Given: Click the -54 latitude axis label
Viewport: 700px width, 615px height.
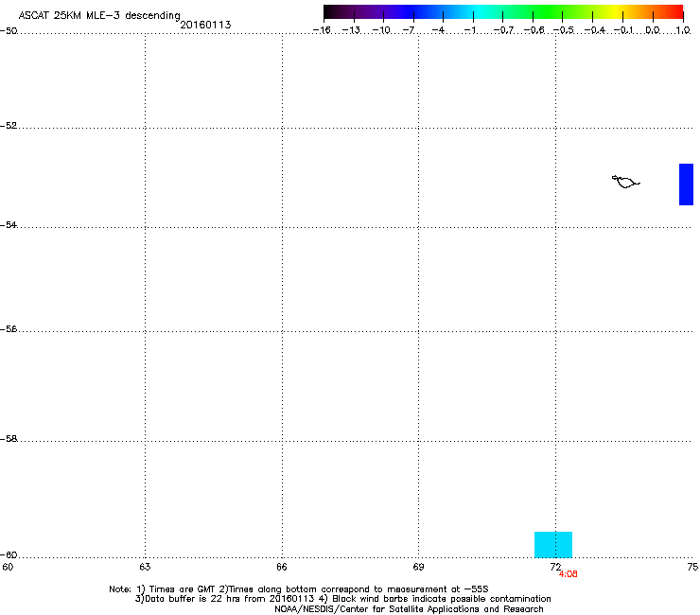Looking at the screenshot, I should pos(9,225).
